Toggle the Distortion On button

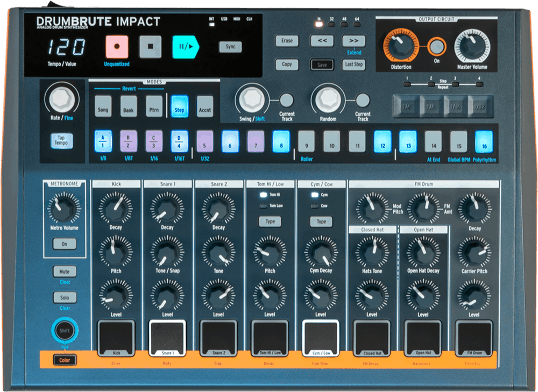[436, 47]
